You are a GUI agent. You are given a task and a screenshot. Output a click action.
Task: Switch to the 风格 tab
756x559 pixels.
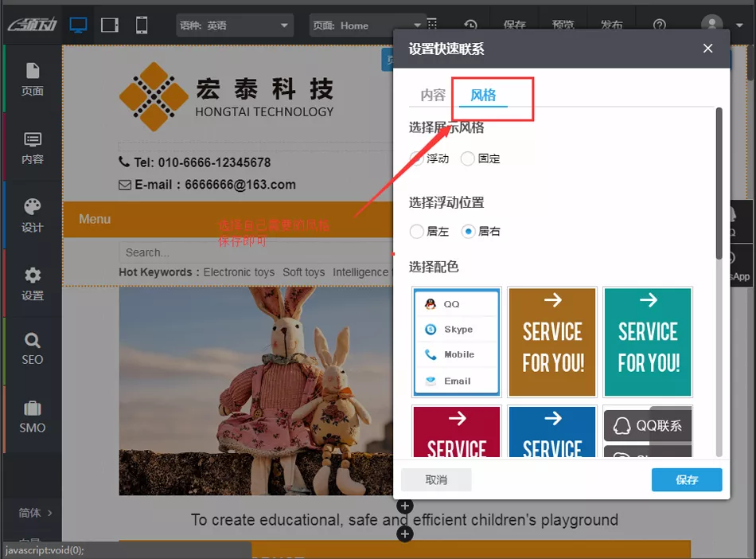click(x=483, y=96)
